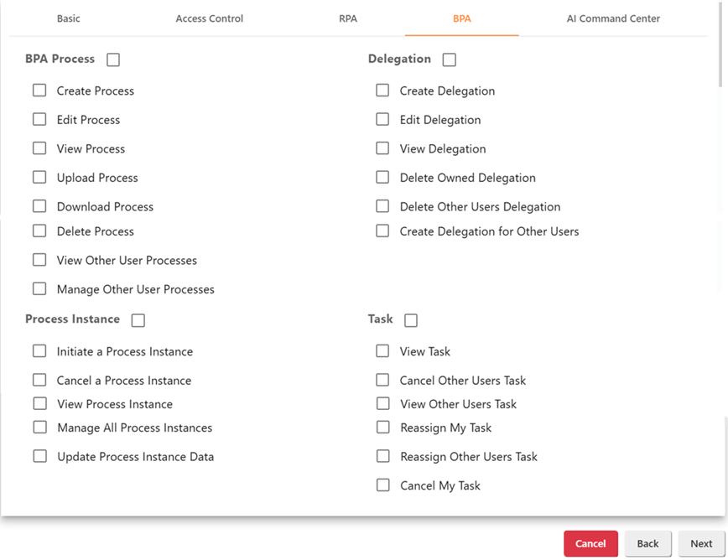Viewport: 728px width, 560px height.
Task: Check the Process Instance group checkbox
Action: [138, 320]
